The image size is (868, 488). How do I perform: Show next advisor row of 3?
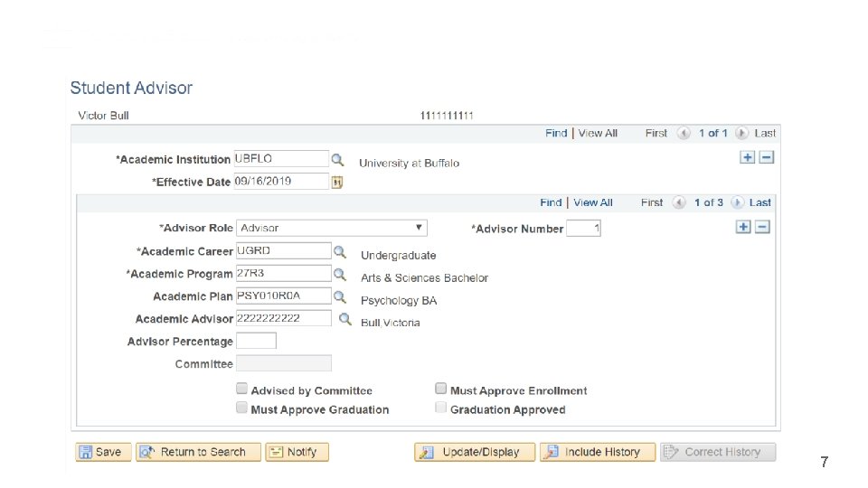click(738, 203)
